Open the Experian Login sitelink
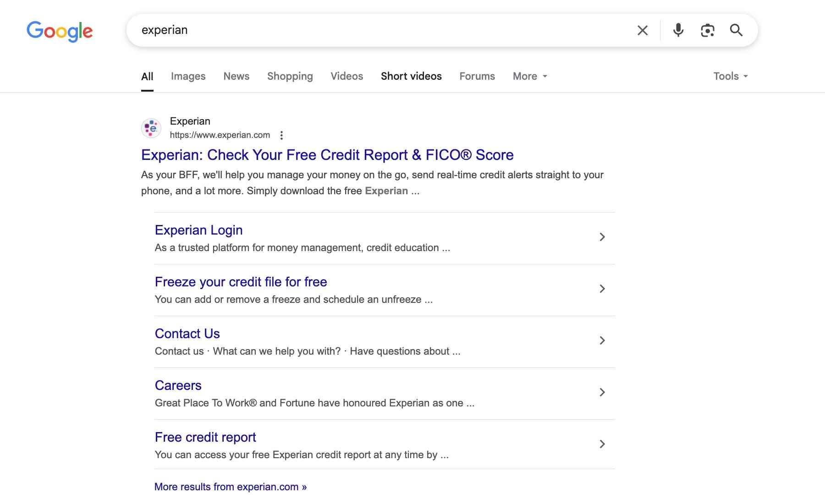Screen dimensions: 825x504 click(x=198, y=230)
